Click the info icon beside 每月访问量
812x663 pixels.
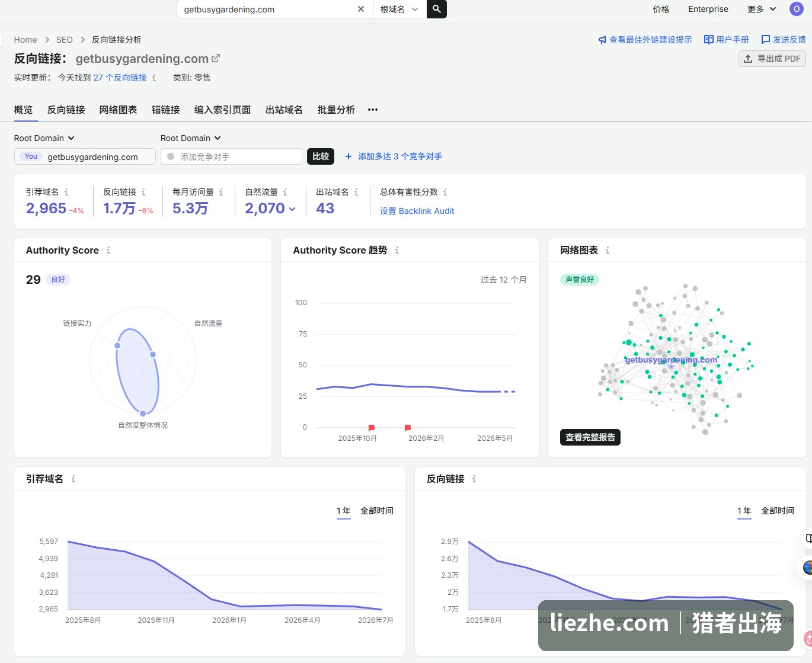(221, 192)
